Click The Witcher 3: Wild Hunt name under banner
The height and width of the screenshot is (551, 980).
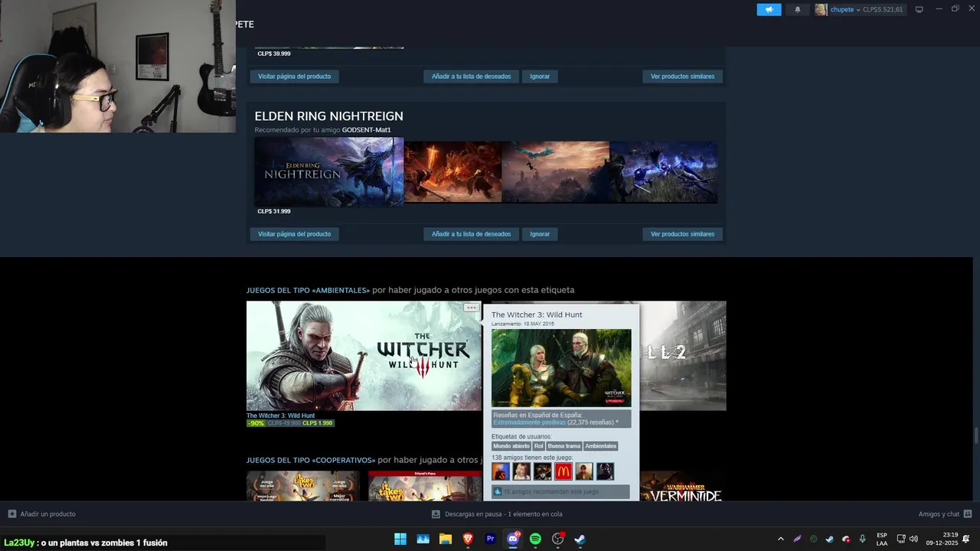(280, 416)
